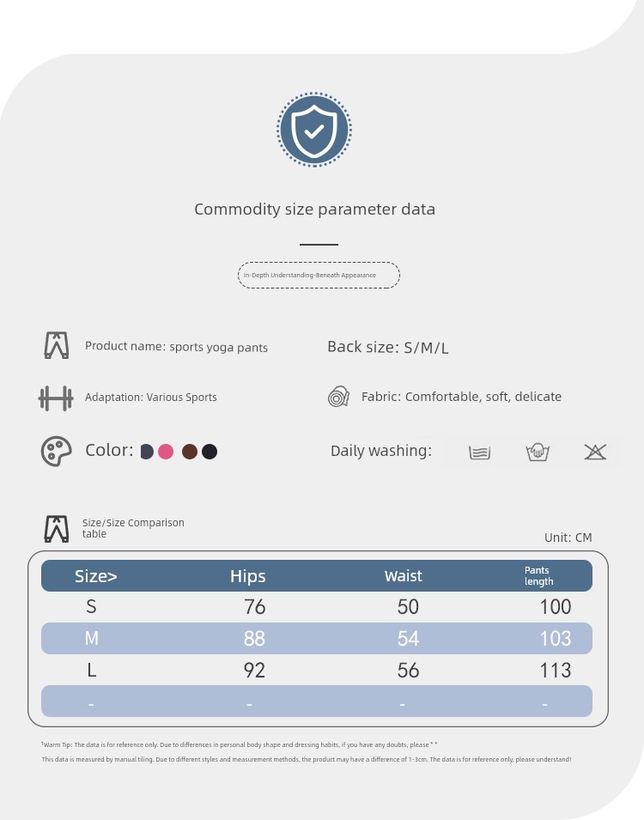The width and height of the screenshot is (644, 820).
Task: Click the Pants length column header
Action: click(539, 576)
